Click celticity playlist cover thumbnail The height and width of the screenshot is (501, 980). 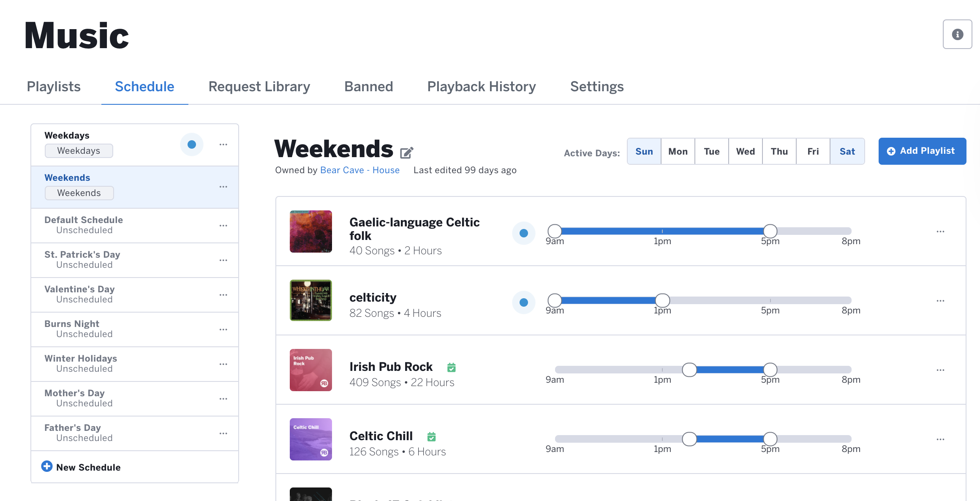click(311, 301)
